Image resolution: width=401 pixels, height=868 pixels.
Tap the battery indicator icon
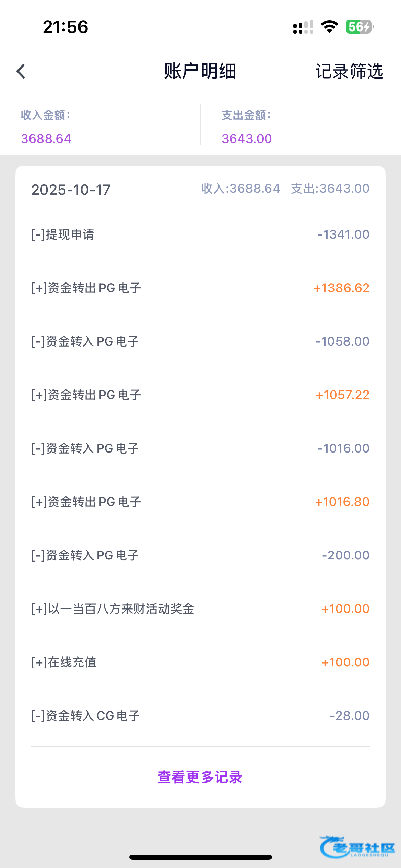point(359,27)
